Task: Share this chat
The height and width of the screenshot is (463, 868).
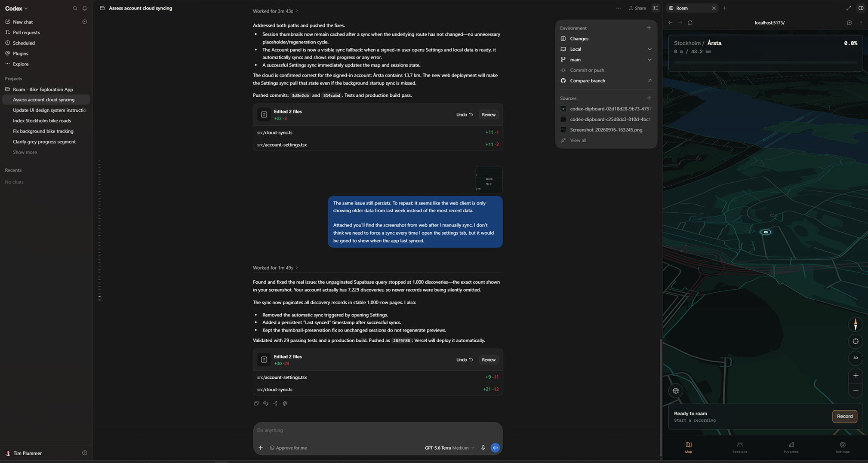Action: pyautogui.click(x=637, y=8)
